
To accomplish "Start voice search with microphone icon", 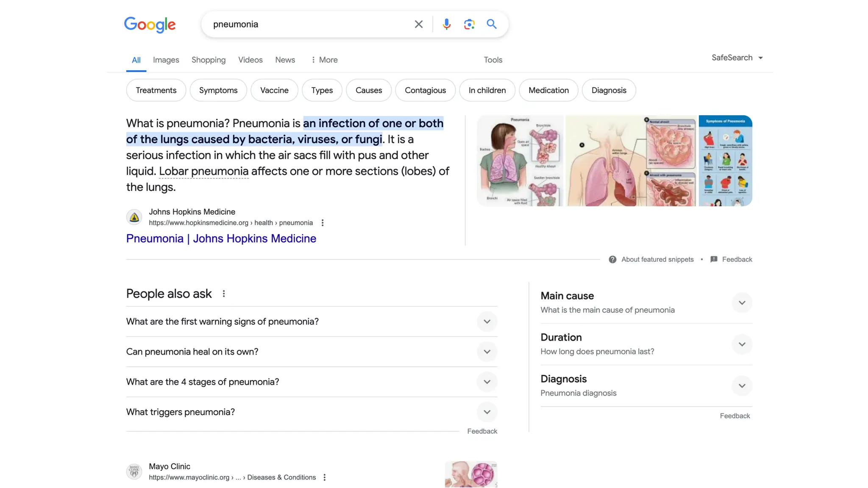I will click(446, 24).
